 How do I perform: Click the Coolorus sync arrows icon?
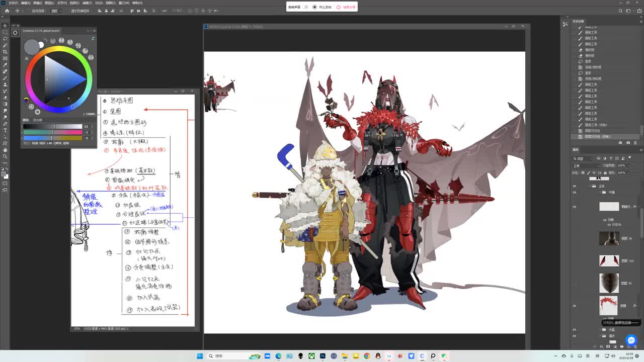click(93, 38)
